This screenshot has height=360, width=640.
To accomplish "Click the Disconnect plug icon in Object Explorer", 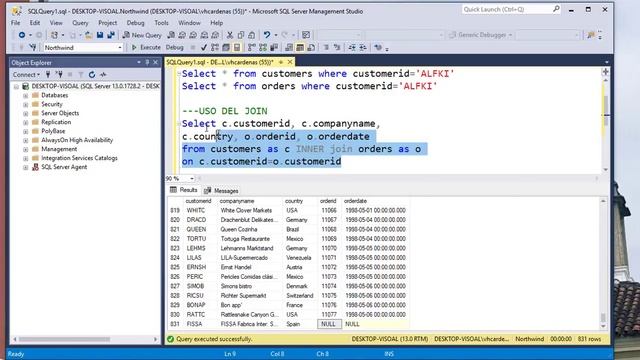I will click(x=59, y=75).
